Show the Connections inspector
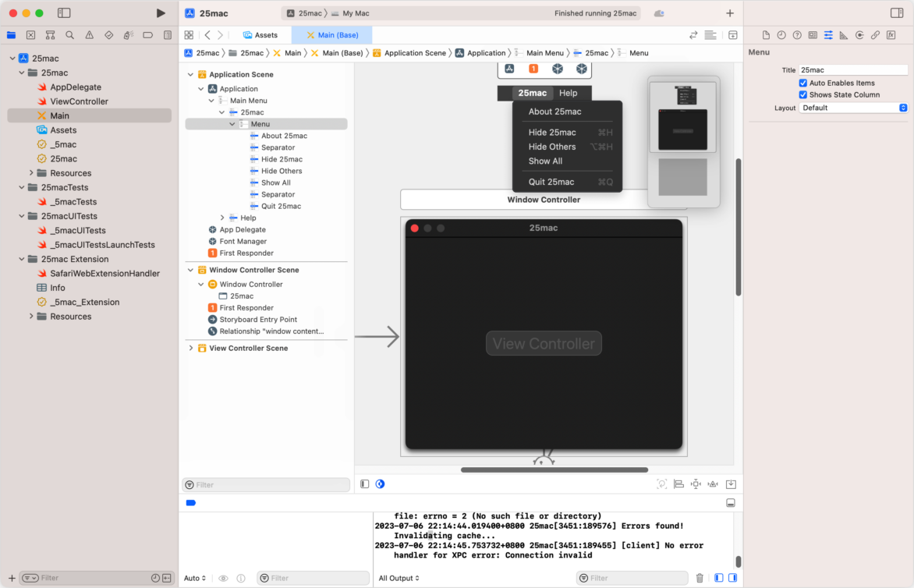The width and height of the screenshot is (914, 588). [859, 35]
